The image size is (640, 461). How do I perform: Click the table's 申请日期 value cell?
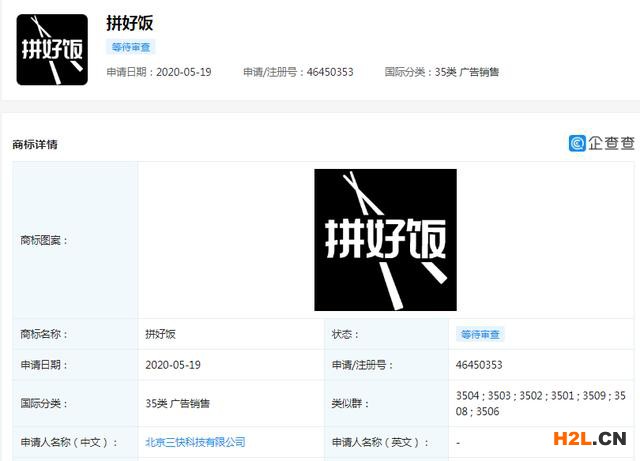pos(173,365)
